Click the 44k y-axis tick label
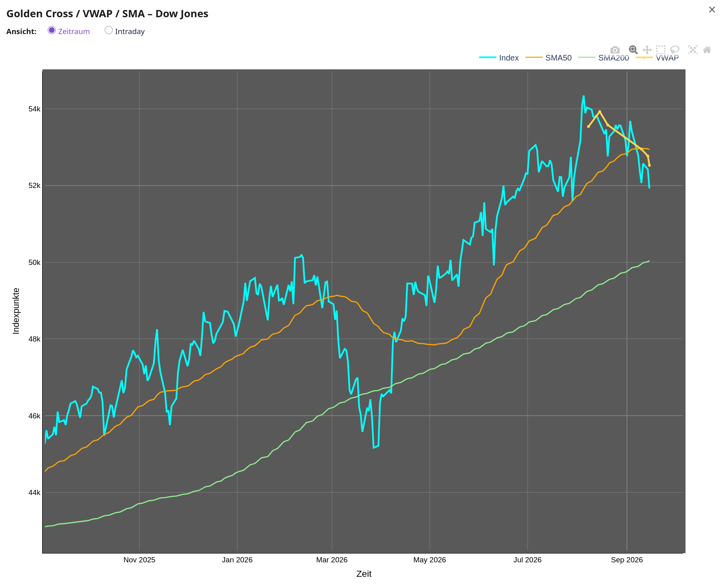This screenshot has height=588, width=720. 34,493
